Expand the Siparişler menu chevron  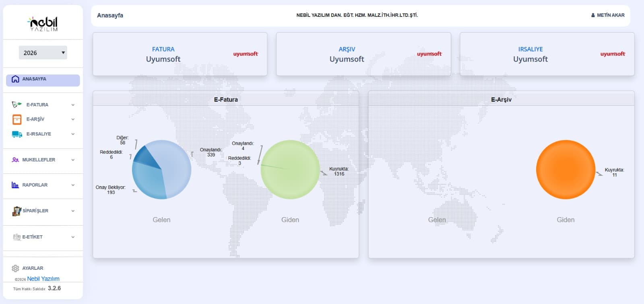73,211
